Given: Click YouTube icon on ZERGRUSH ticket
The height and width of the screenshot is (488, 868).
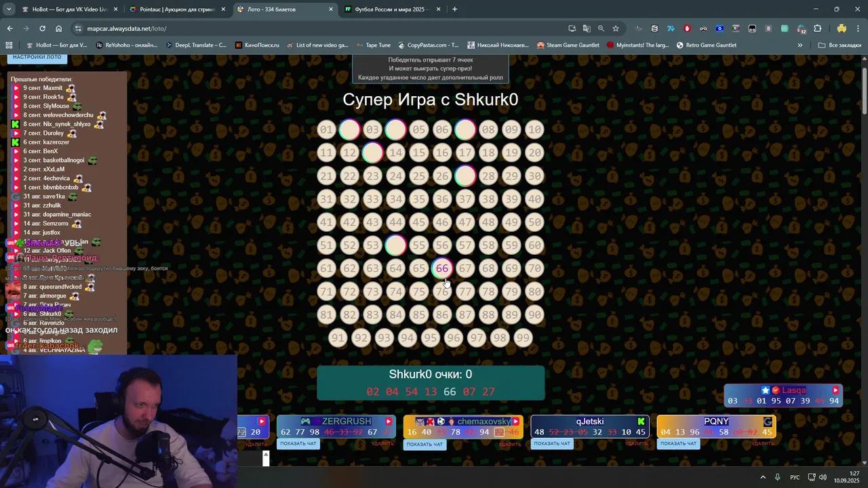Looking at the screenshot, I should [x=389, y=422].
